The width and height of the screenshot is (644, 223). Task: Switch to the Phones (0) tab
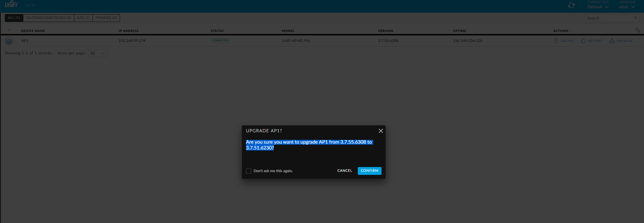(x=106, y=18)
